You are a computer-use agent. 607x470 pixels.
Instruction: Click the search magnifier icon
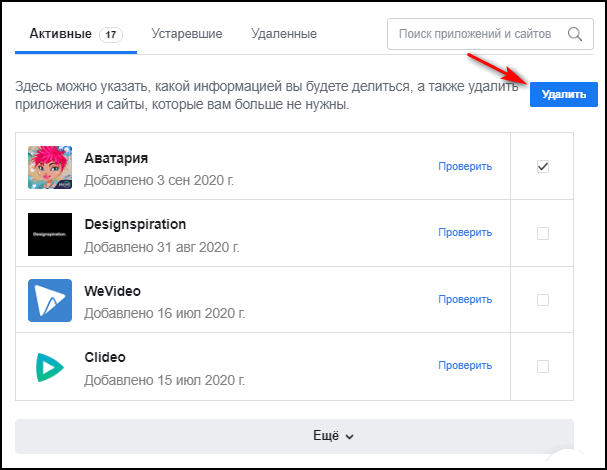[575, 34]
